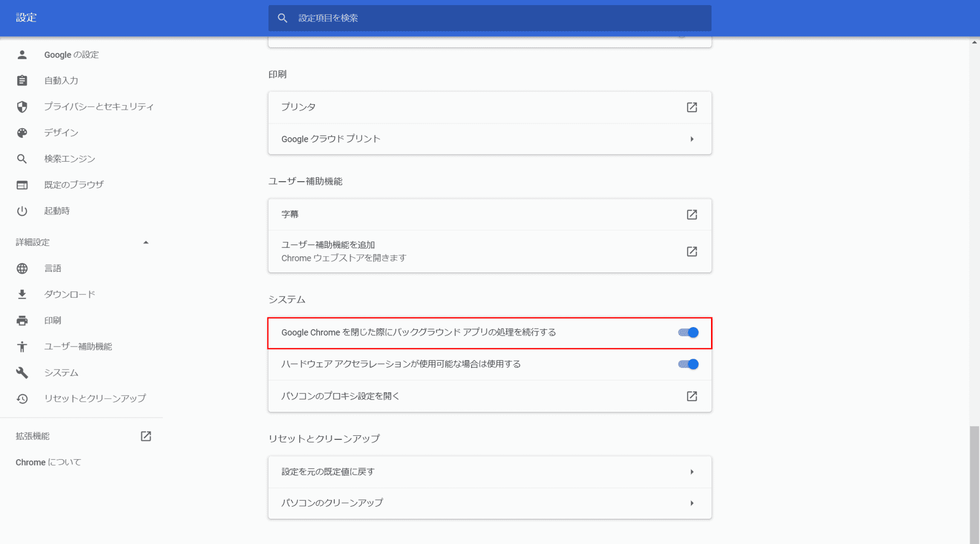Click the 設定 title in header

point(26,18)
